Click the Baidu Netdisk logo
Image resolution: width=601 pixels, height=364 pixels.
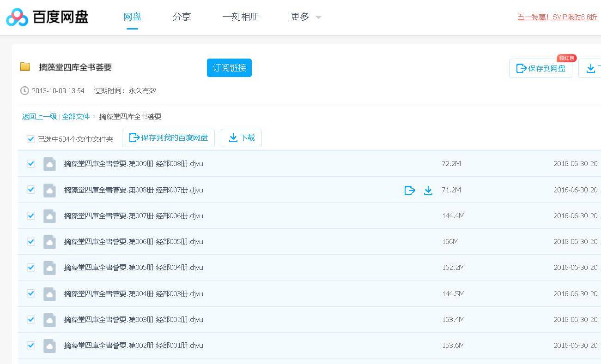47,17
